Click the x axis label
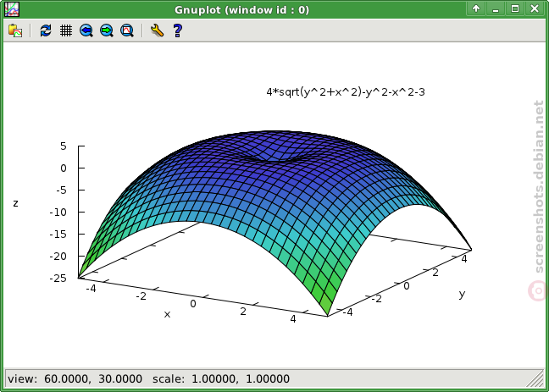549x392 pixels. (168, 314)
